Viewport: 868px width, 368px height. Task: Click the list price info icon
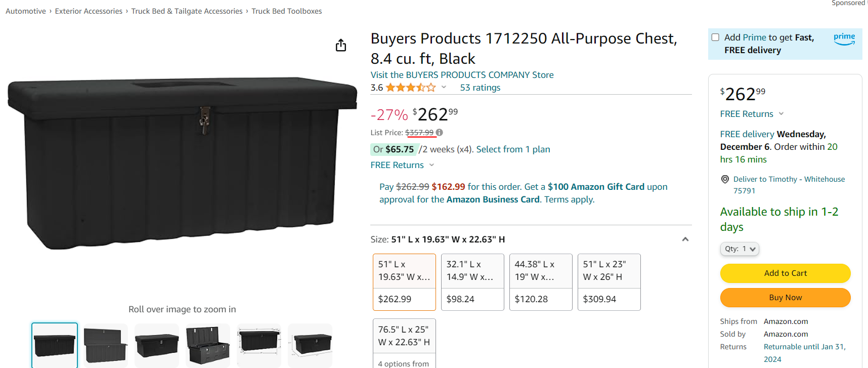point(440,133)
